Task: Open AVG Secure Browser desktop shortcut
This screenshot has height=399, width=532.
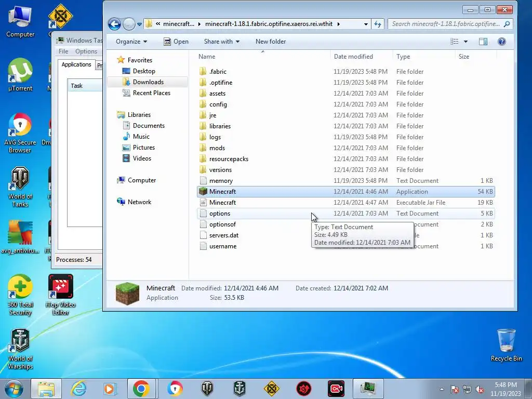Action: pyautogui.click(x=20, y=133)
